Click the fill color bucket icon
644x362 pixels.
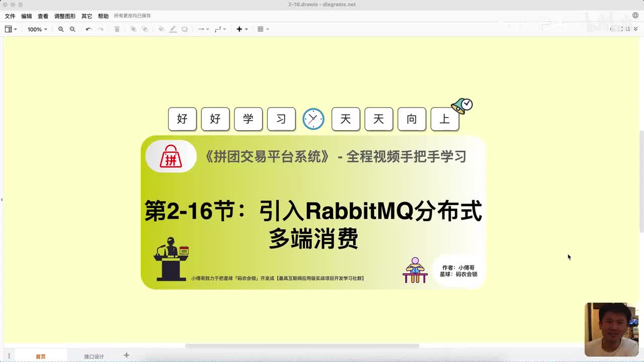click(161, 29)
